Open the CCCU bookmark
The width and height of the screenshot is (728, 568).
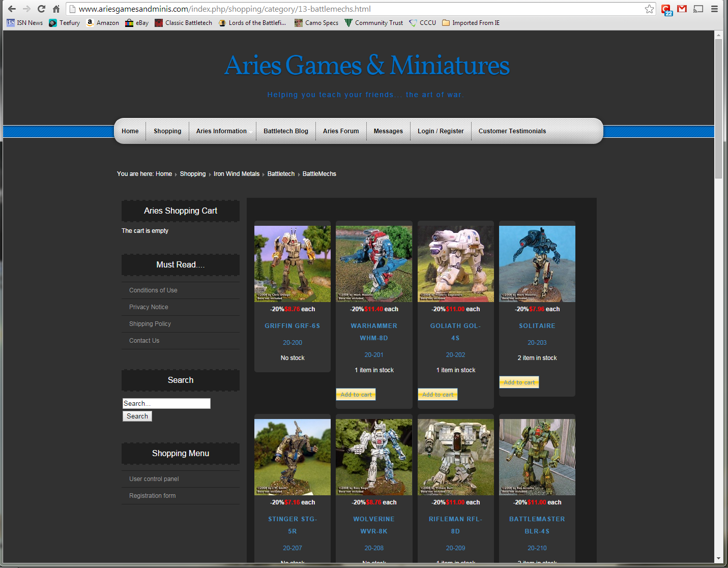pyautogui.click(x=423, y=23)
